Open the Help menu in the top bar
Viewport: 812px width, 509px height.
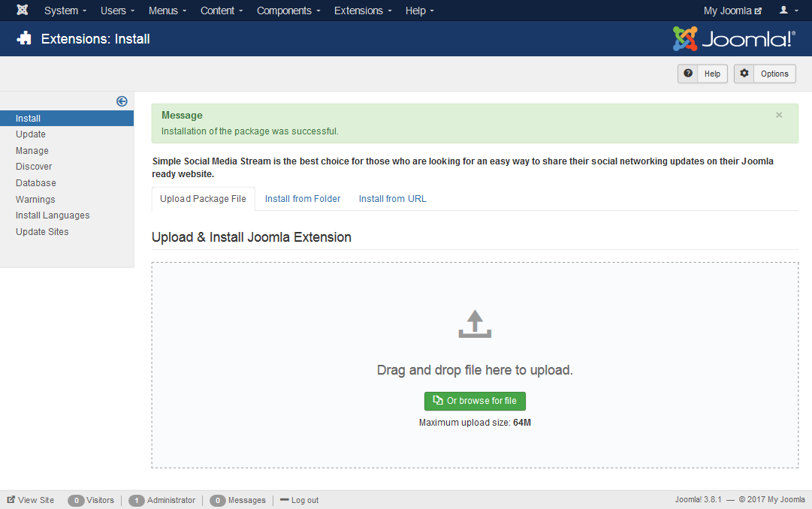(419, 11)
